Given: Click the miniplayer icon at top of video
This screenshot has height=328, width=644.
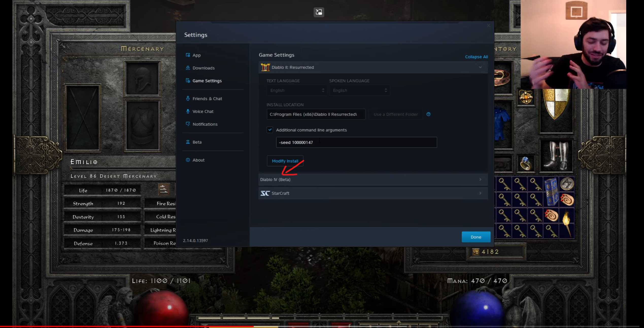Looking at the screenshot, I should coord(319,12).
